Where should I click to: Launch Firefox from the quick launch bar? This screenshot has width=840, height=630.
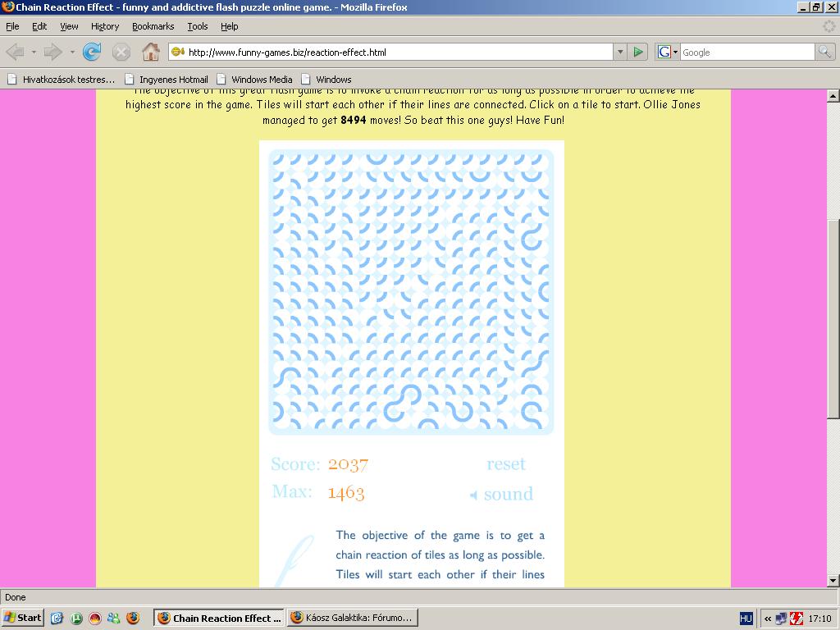(133, 618)
